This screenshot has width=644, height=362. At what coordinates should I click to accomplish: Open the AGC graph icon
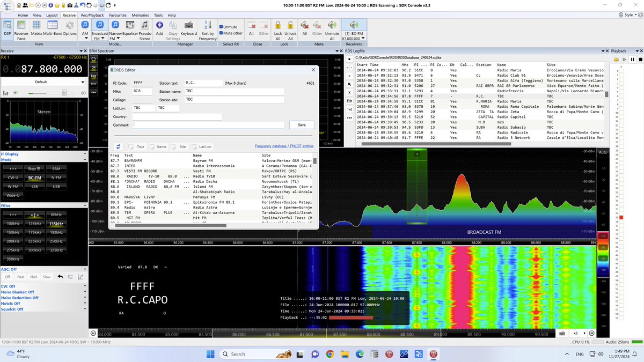[x=80, y=277]
